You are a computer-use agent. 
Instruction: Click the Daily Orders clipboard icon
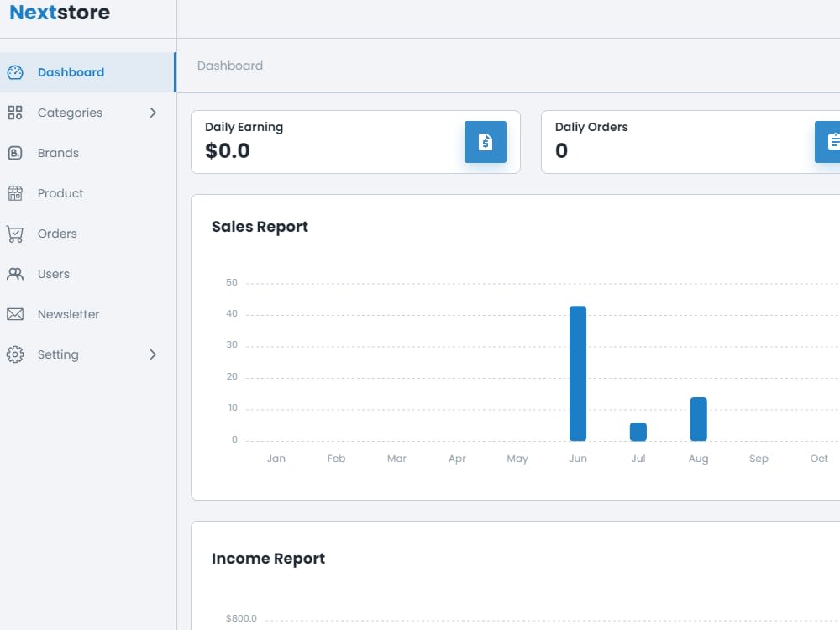point(828,142)
